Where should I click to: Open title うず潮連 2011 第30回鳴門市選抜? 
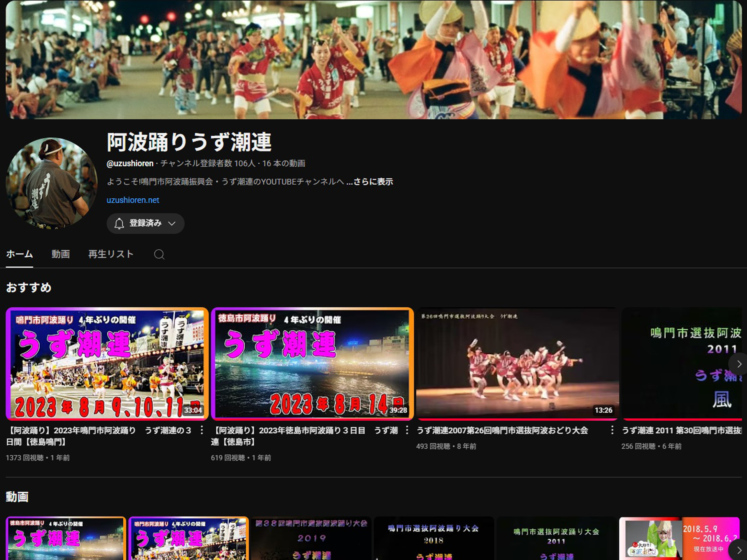pyautogui.click(x=682, y=430)
